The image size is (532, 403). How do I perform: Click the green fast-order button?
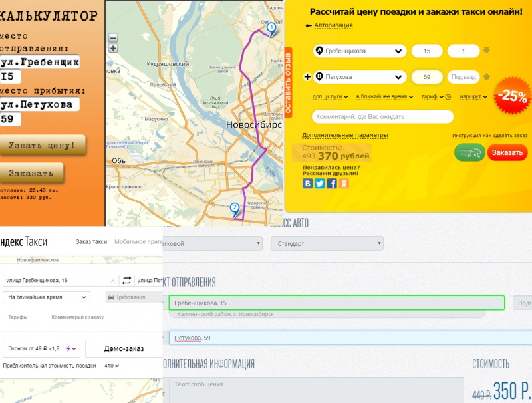[x=469, y=153]
